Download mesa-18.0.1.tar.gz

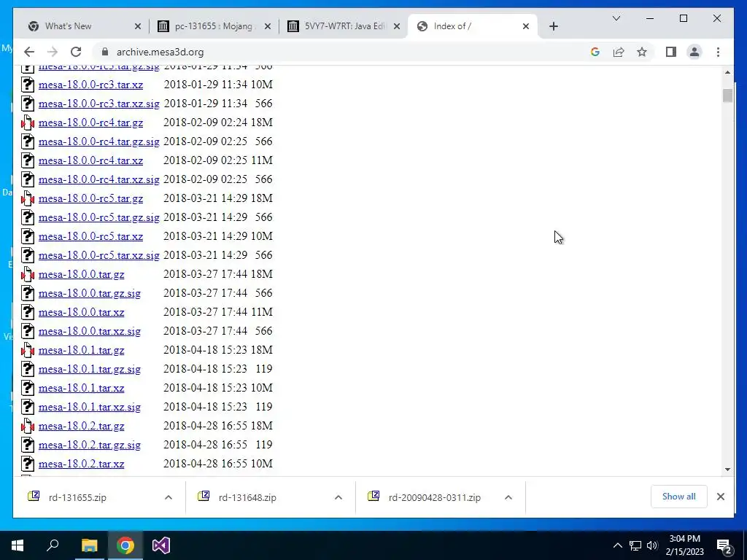pyautogui.click(x=81, y=350)
